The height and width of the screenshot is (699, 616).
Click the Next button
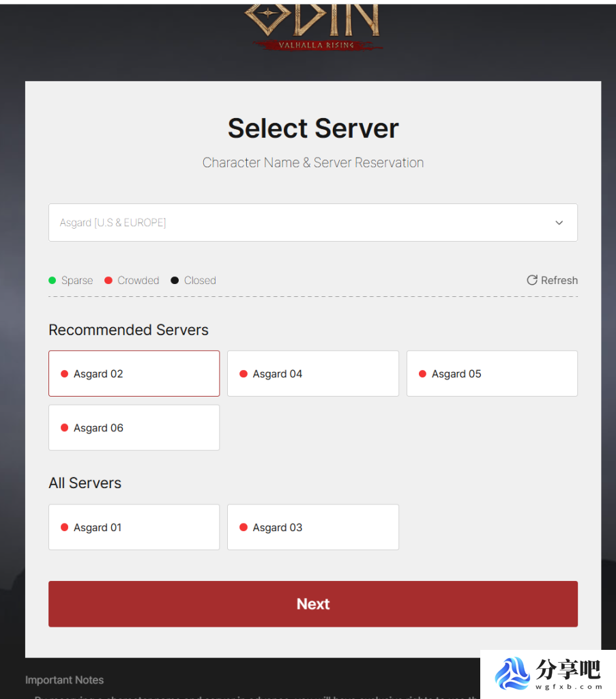(312, 603)
